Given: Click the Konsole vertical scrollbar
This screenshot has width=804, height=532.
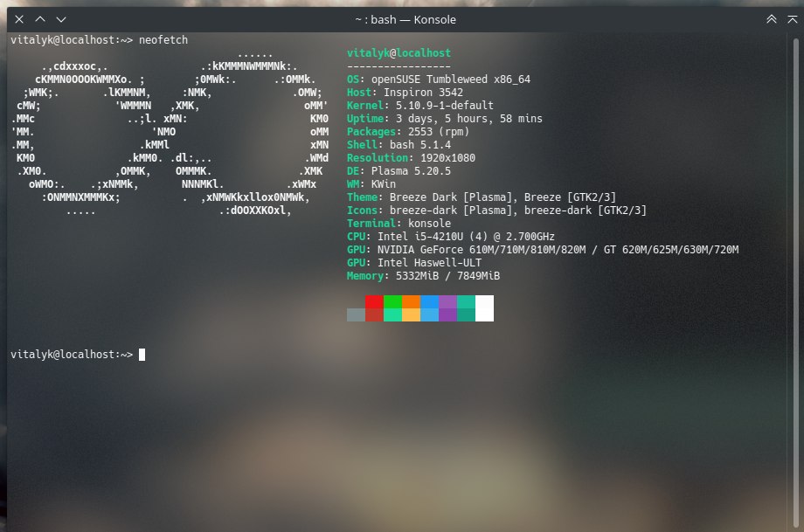Looking at the screenshot, I should [x=795, y=282].
